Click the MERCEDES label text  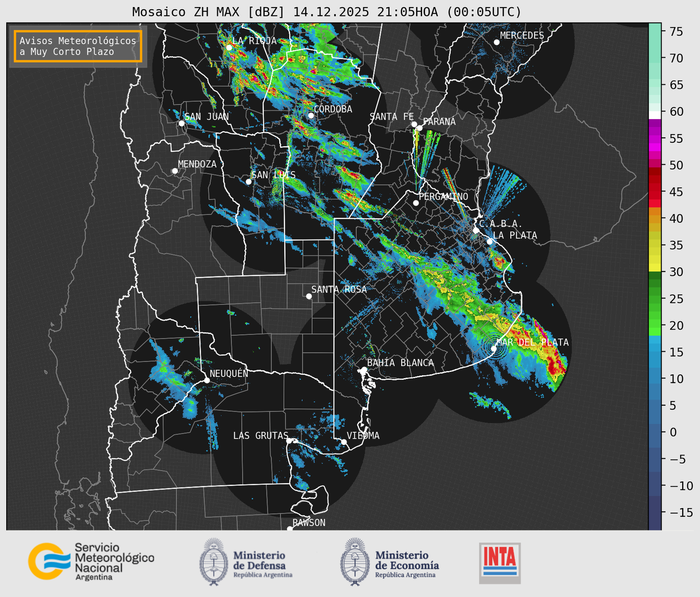[x=522, y=35]
